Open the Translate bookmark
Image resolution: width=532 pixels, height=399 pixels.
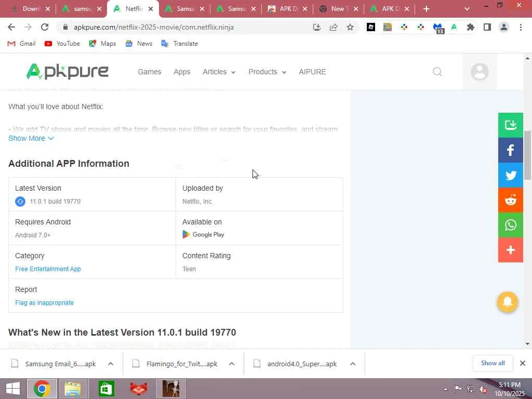pos(179,44)
